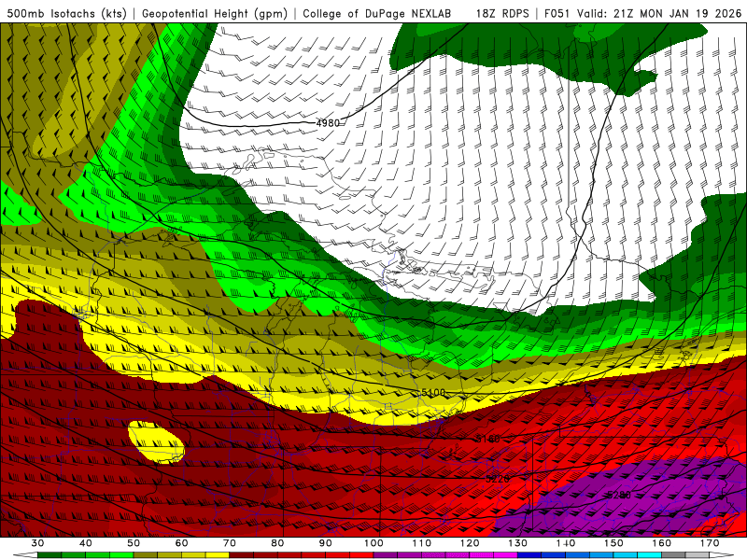This screenshot has width=747, height=560.
Task: Click the 'Geopotential Height (gpm)' title text
Action: (x=215, y=13)
